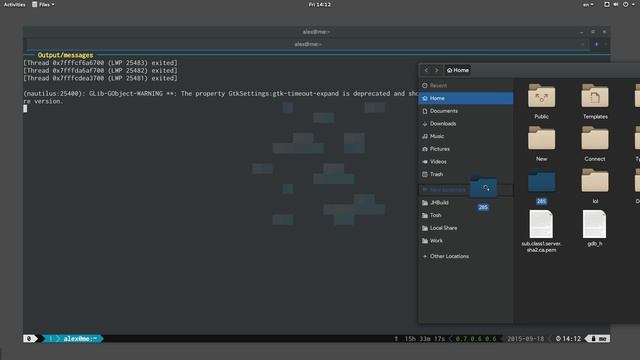Screen dimensions: 640x360
Task: Click the JHBuild folder icon in sidebar
Action: tap(425, 202)
